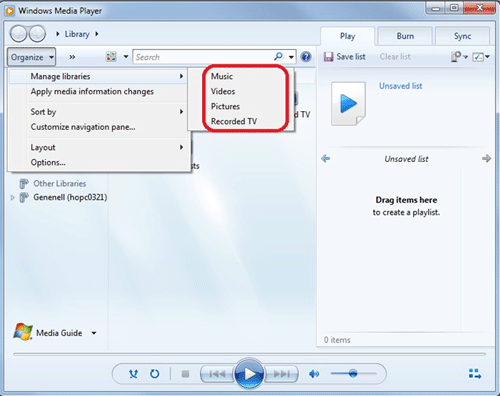Image resolution: width=500 pixels, height=396 pixels.
Task: Click the Back navigation button
Action: click(x=19, y=34)
